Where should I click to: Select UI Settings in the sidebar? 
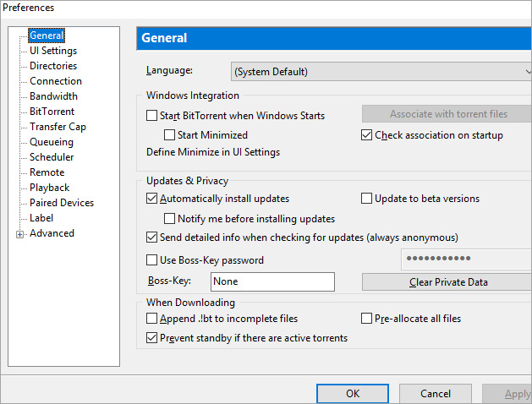pyautogui.click(x=53, y=51)
